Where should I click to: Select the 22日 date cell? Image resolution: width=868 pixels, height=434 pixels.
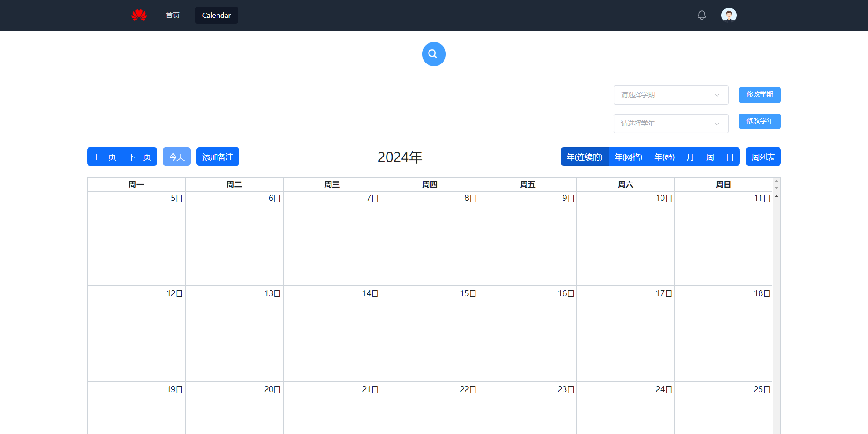pos(430,408)
